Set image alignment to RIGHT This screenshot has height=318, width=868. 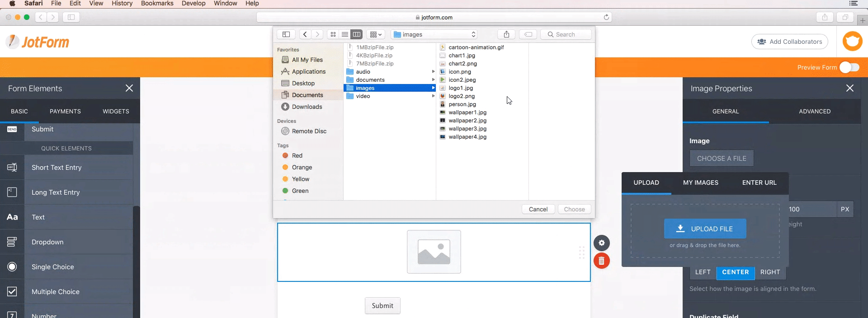tap(770, 272)
